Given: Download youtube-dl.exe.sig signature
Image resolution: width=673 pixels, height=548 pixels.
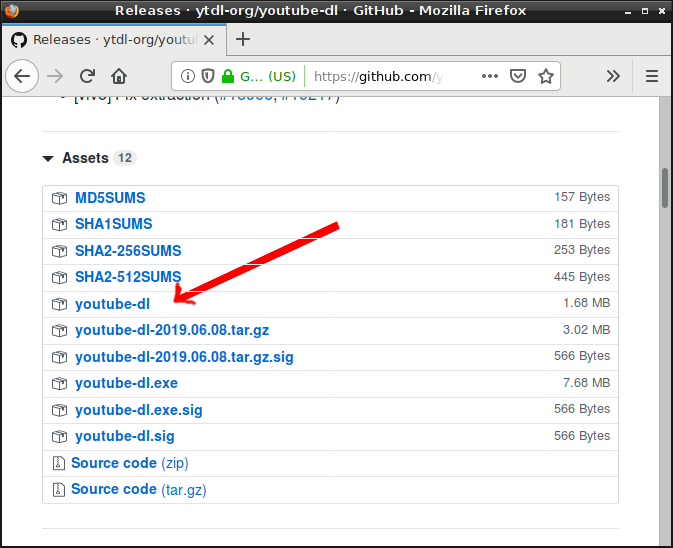Looking at the screenshot, I should 139,410.
